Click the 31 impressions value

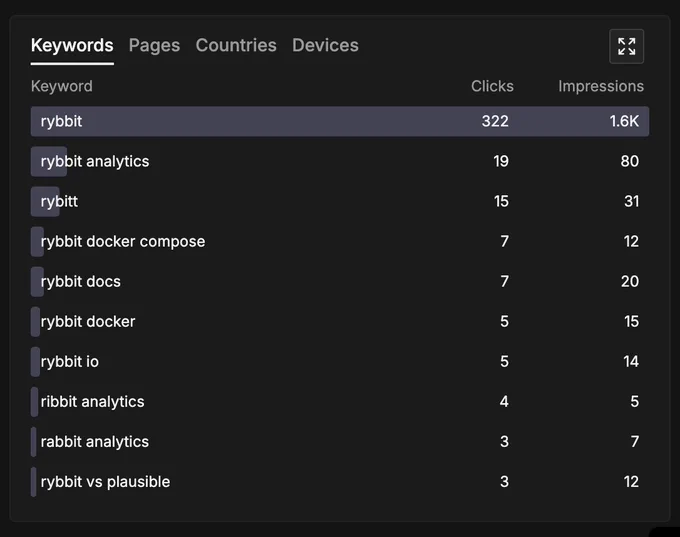pyautogui.click(x=631, y=201)
